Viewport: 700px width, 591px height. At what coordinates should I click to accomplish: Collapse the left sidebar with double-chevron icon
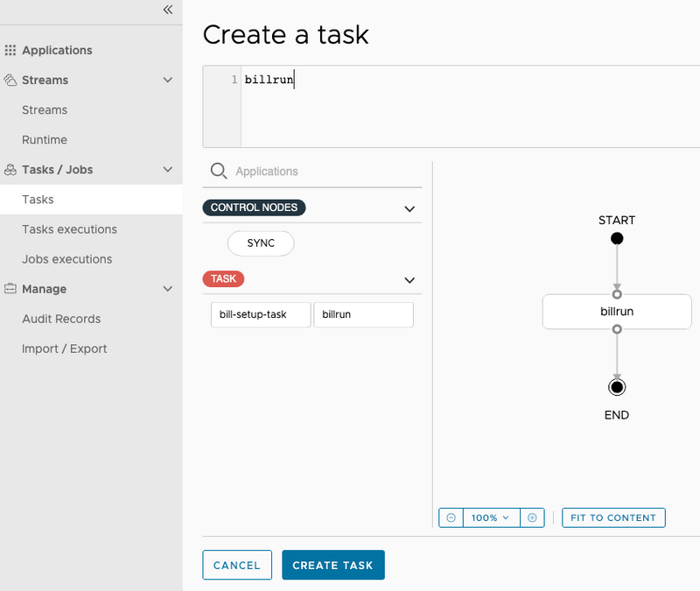(167, 11)
